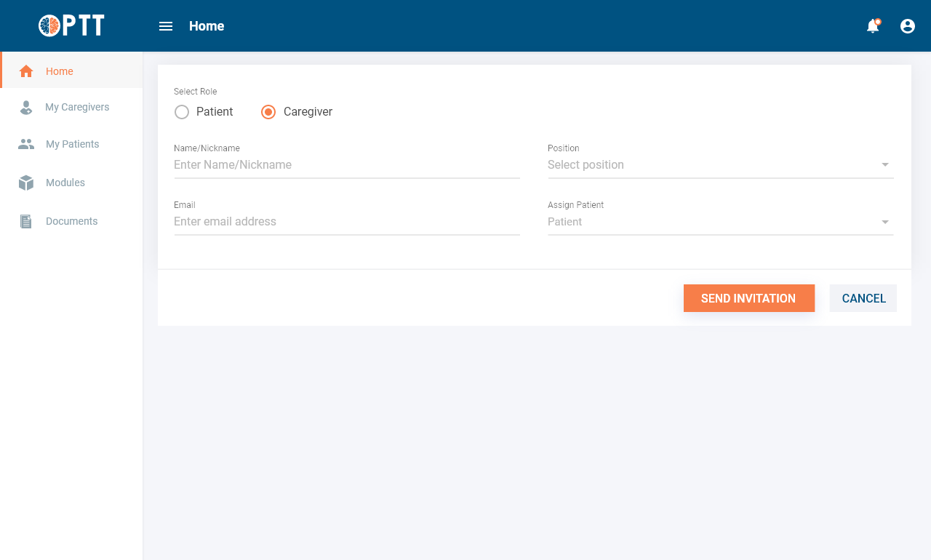Expand the Select position dropdown
The image size is (931, 560).
coord(713,165)
